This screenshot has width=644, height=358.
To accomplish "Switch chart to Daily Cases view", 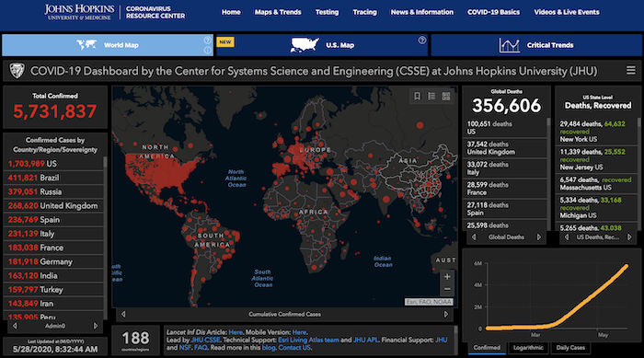I will 570,348.
